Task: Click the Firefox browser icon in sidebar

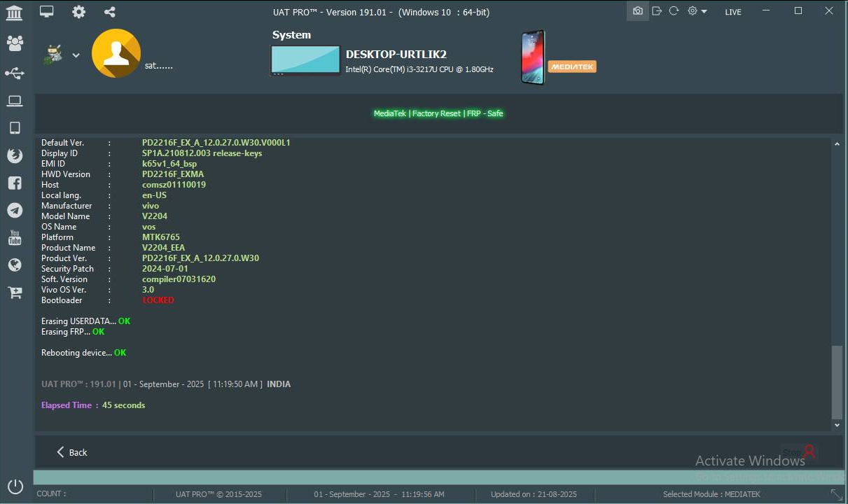Action: tap(15, 155)
